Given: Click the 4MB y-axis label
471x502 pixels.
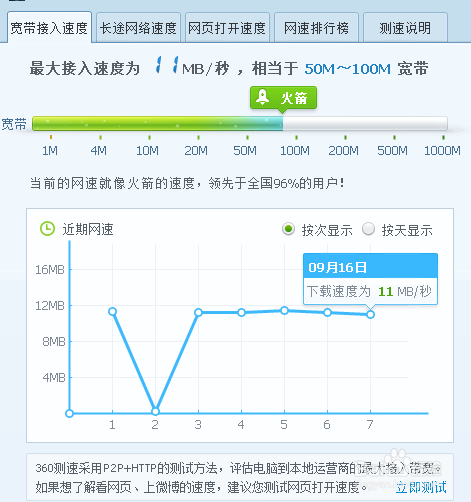Looking at the screenshot, I should click(x=54, y=378).
